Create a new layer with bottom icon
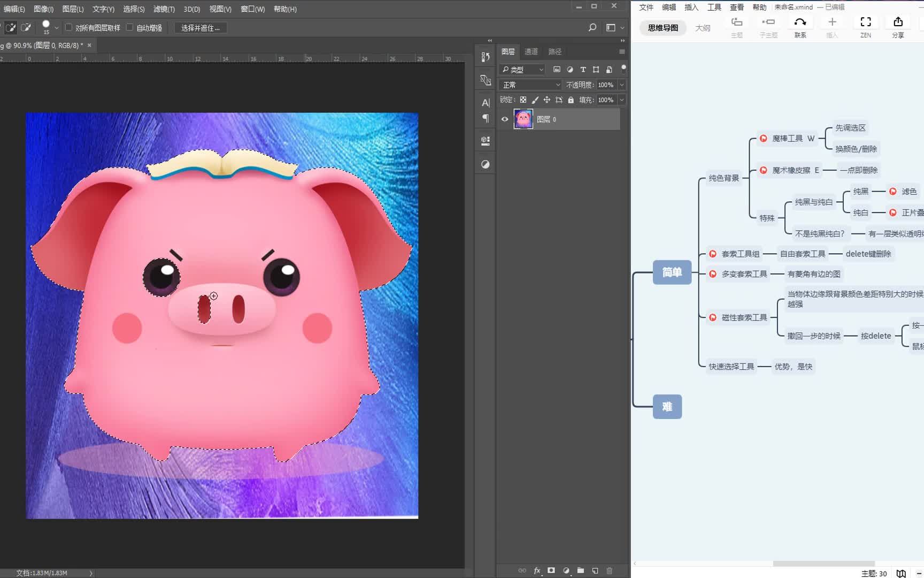 point(595,571)
